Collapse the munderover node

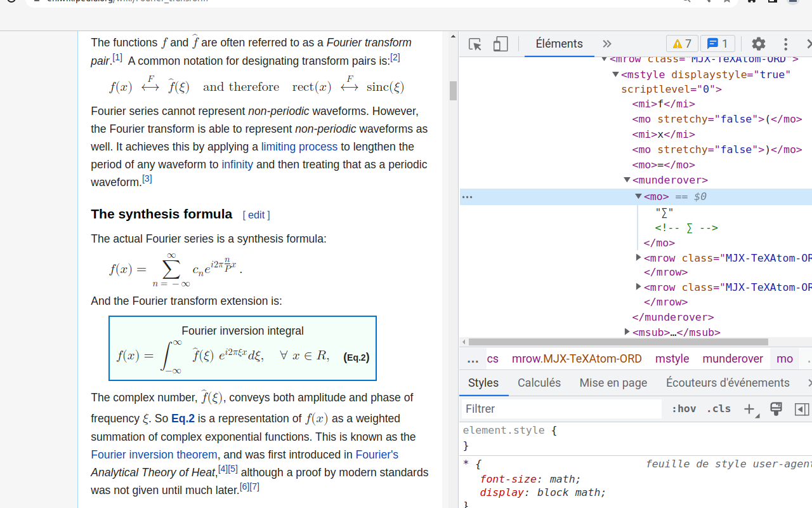point(627,180)
